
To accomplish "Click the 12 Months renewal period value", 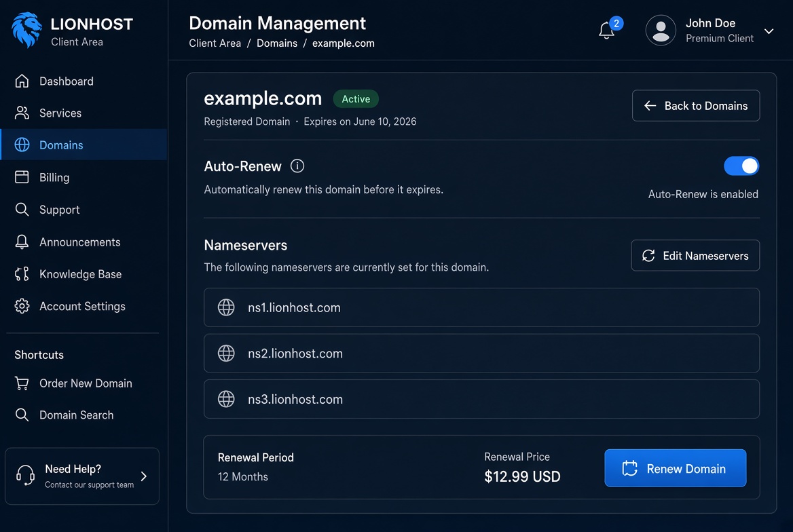I will (243, 477).
